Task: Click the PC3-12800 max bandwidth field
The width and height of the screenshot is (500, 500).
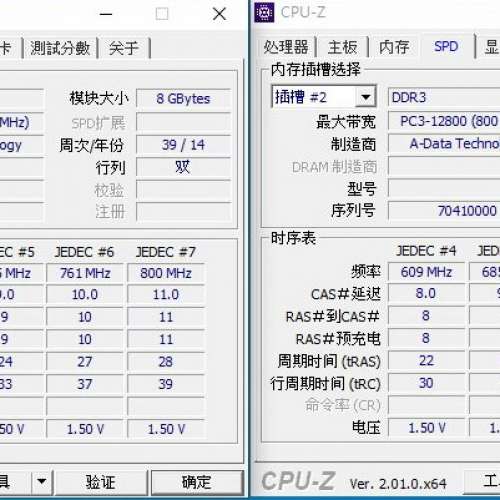Action: (444, 121)
